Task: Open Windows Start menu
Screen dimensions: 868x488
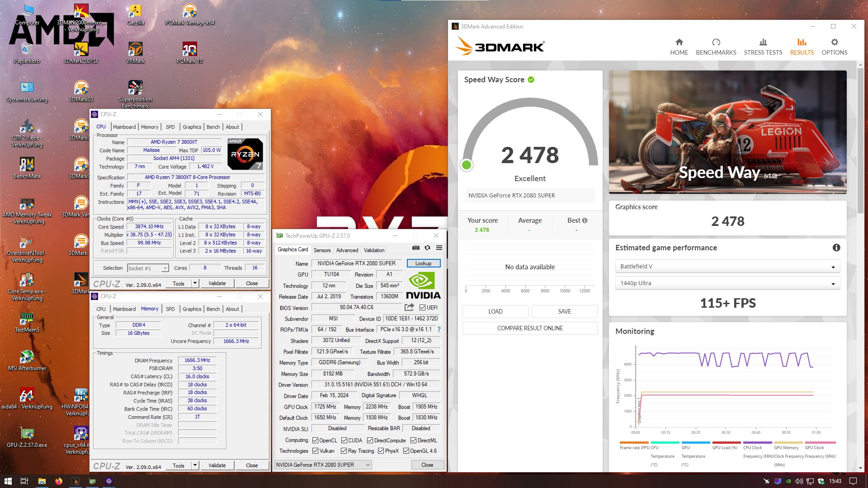Action: pyautogui.click(x=8, y=481)
